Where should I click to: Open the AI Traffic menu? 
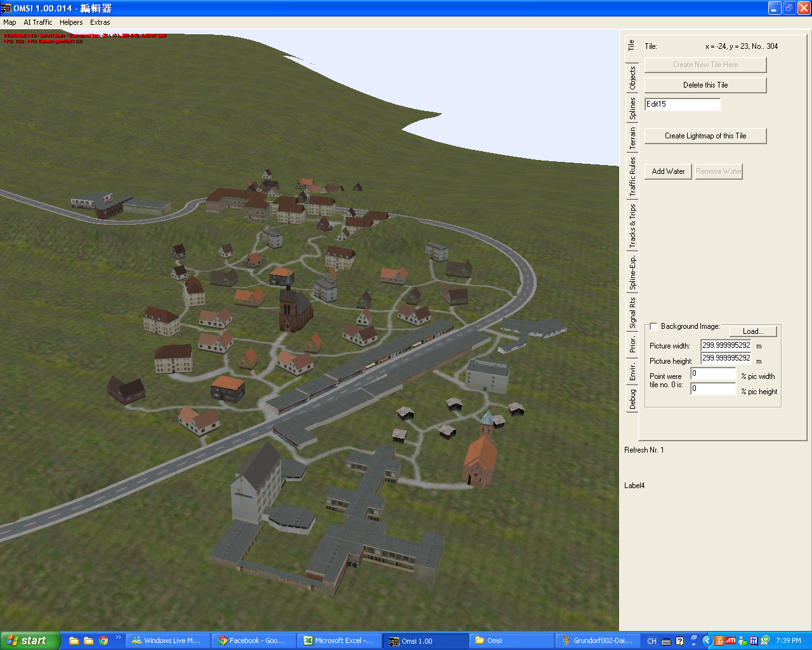tap(38, 22)
